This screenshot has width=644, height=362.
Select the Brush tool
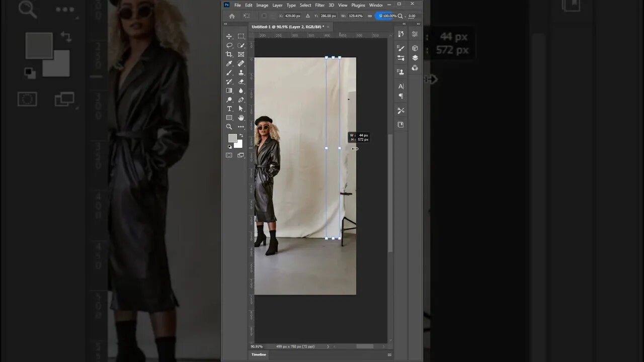(229, 72)
